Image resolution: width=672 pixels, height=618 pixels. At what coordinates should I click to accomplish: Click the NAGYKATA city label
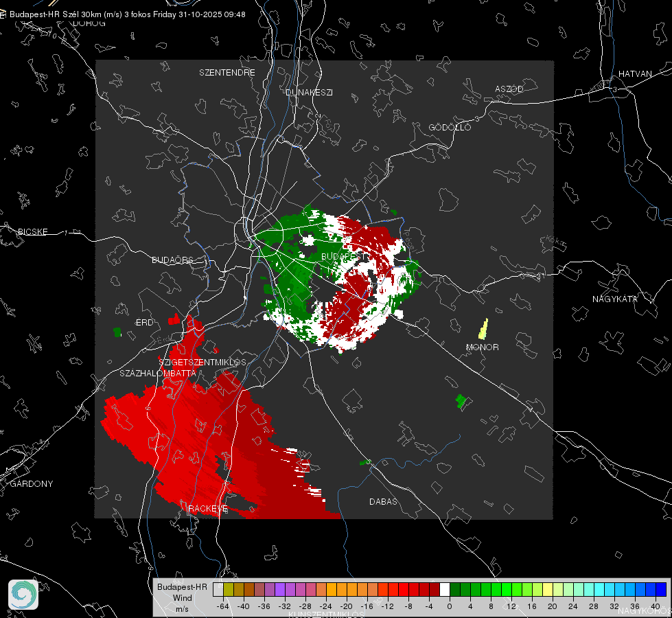point(615,299)
